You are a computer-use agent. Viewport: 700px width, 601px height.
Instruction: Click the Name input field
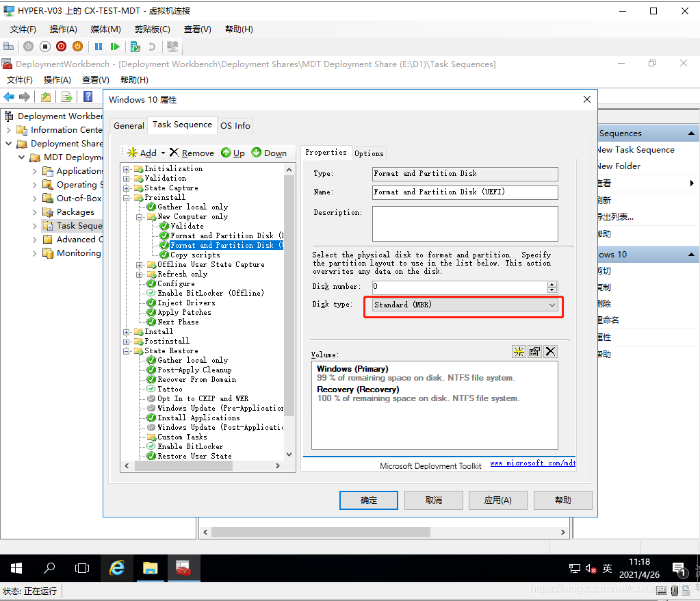tap(465, 192)
